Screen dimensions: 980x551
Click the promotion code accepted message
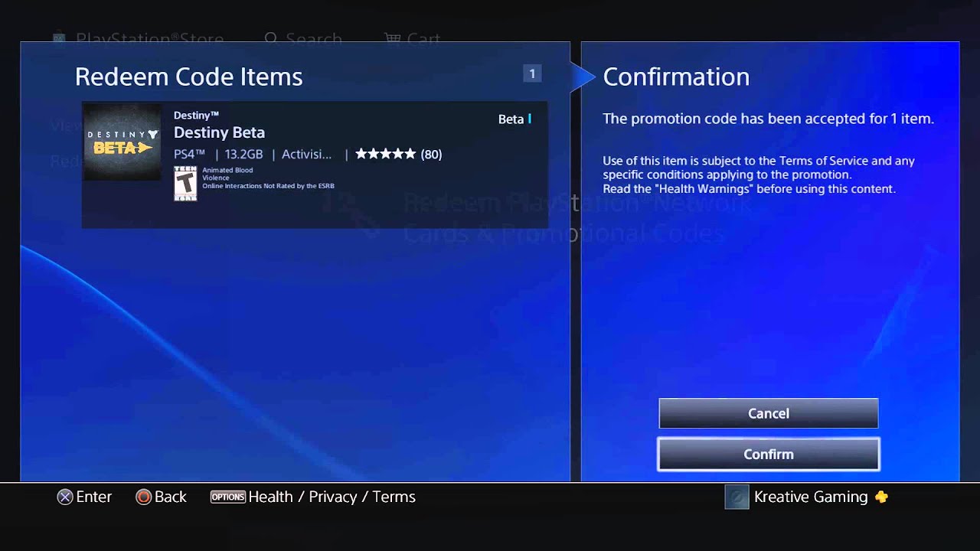click(x=768, y=119)
